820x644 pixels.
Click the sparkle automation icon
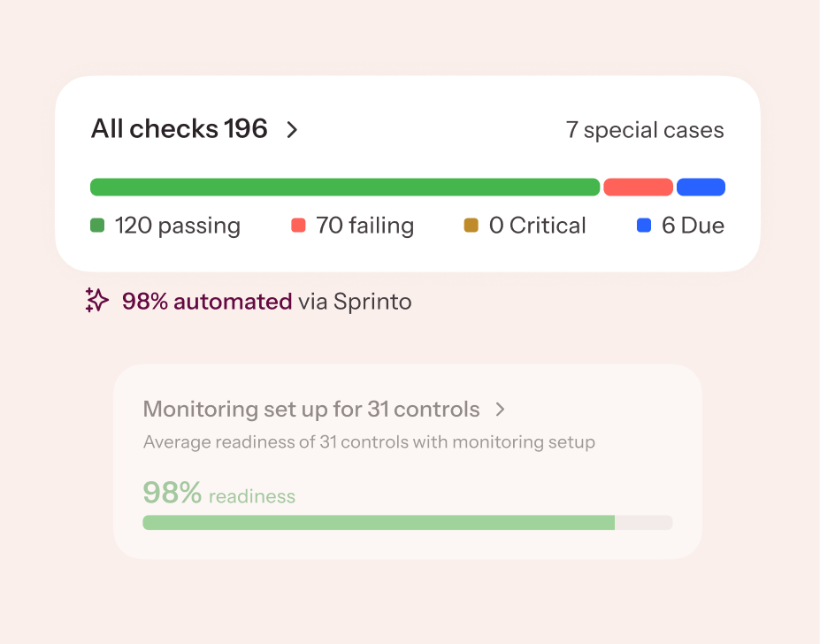point(96,301)
